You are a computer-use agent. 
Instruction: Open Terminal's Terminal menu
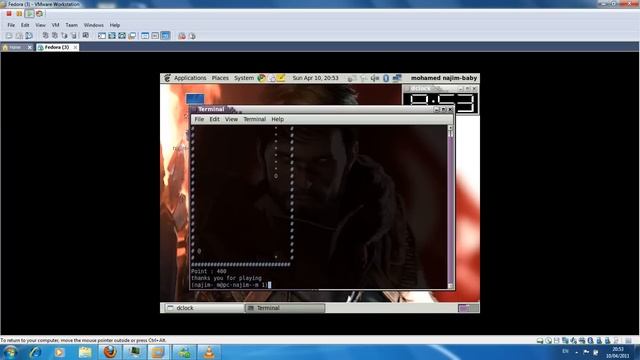pos(254,119)
